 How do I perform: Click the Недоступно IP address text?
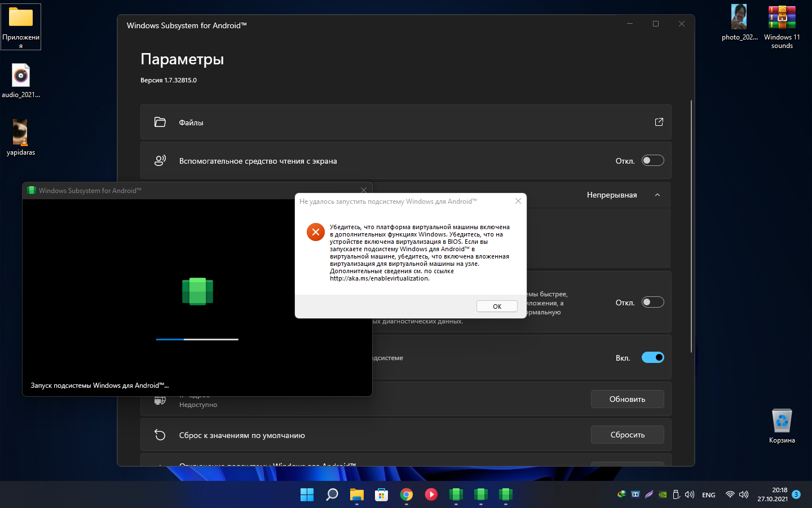pyautogui.click(x=198, y=405)
